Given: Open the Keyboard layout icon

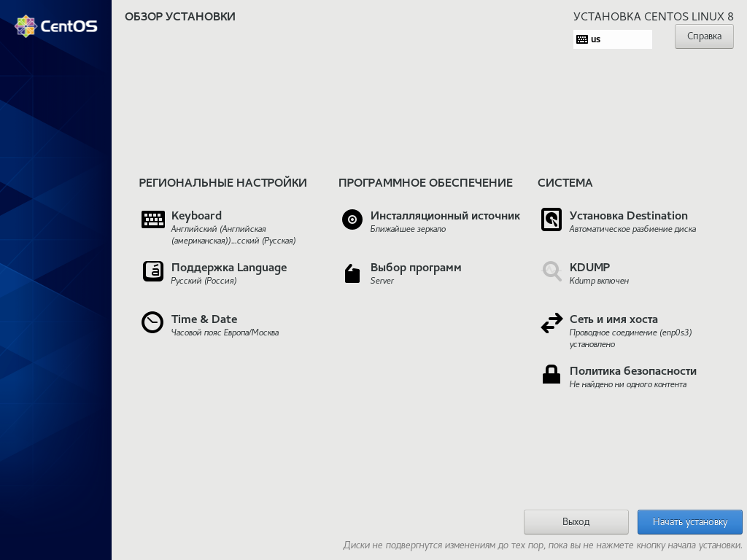Looking at the screenshot, I should coord(153,219).
